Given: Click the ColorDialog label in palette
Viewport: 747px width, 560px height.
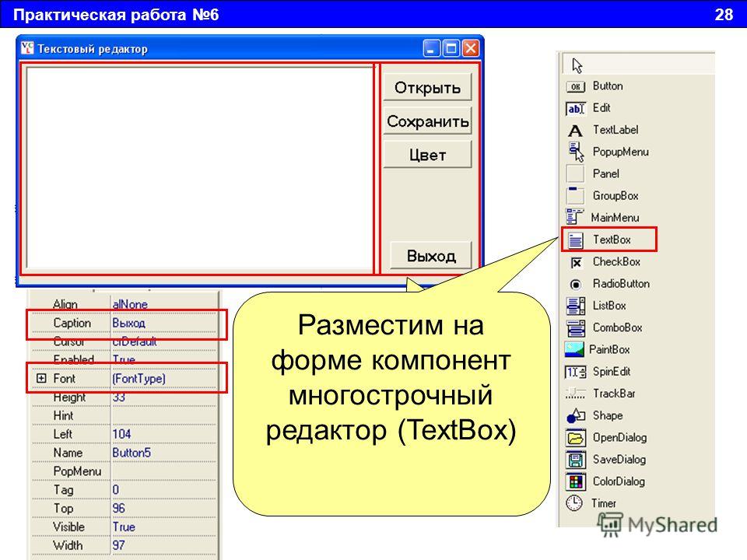Looking at the screenshot, I should 619,481.
